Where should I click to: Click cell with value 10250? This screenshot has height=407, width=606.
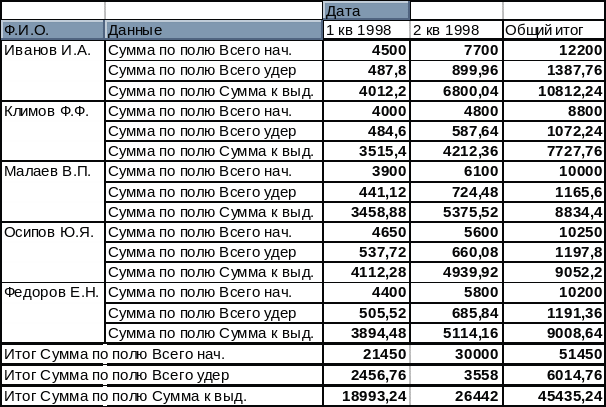[x=554, y=232]
